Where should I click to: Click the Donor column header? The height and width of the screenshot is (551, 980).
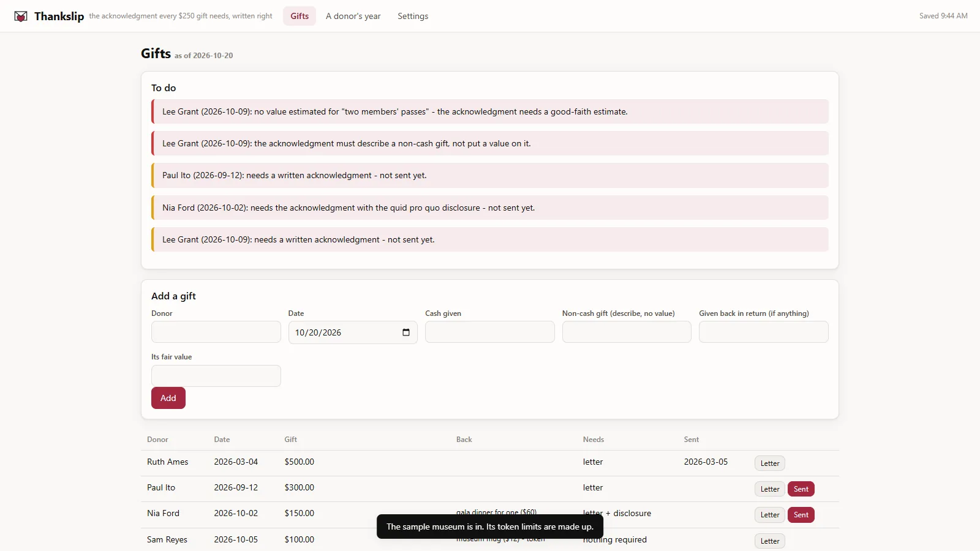[x=157, y=440]
